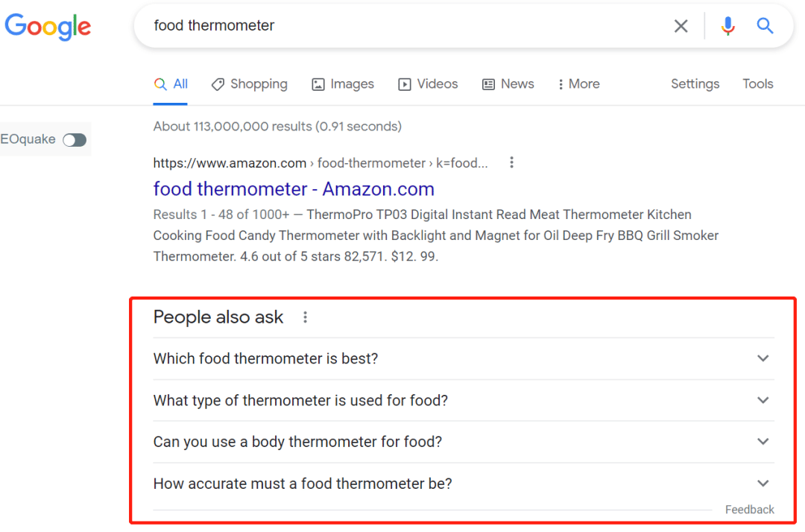Open the Videos tab

(x=429, y=84)
